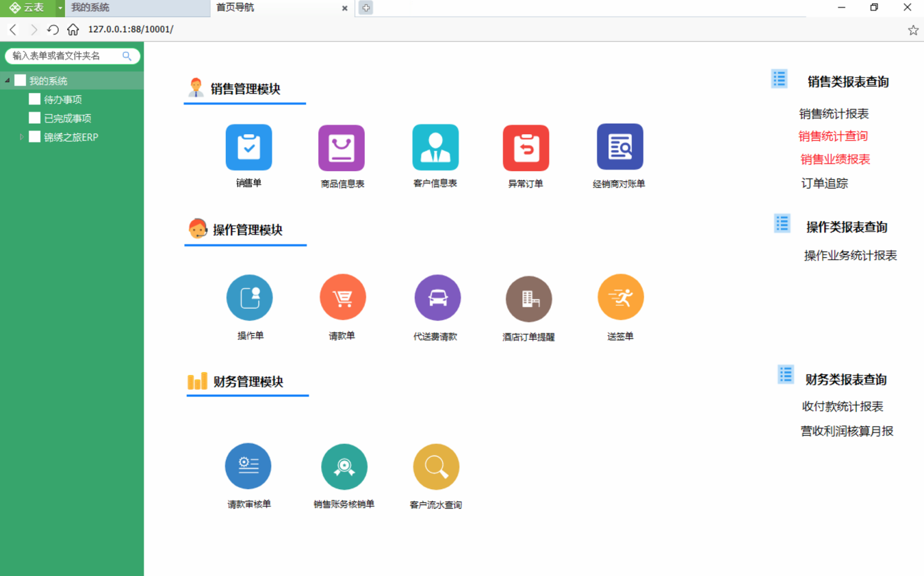This screenshot has height=576, width=924.
Task: Click the address bar URL
Action: (x=131, y=29)
